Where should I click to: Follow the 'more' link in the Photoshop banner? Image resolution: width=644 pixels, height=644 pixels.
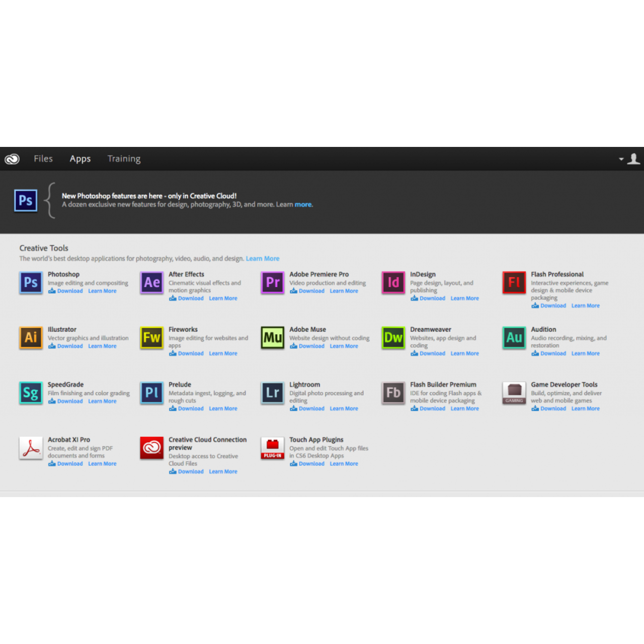[x=303, y=205]
